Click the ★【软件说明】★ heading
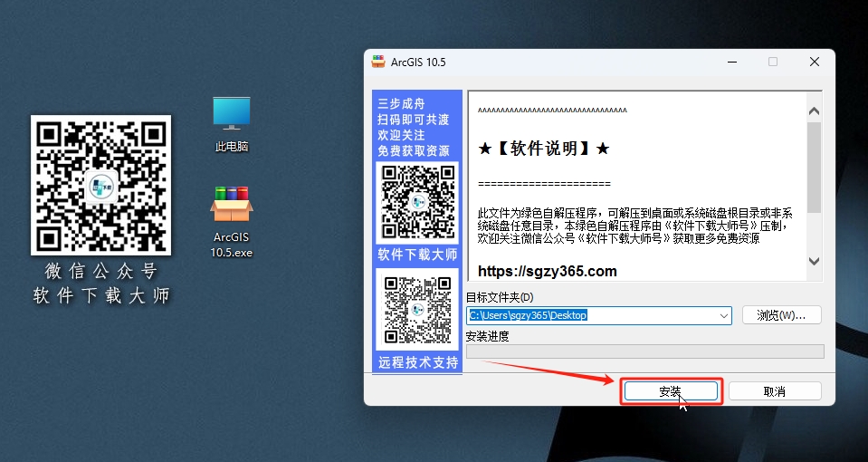Screen dimensions: 868x462 544,149
